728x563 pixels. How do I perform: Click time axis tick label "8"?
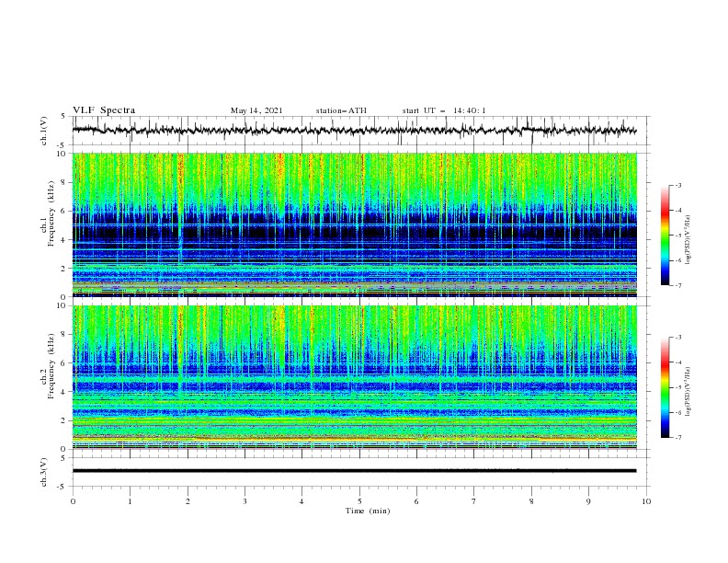531,501
